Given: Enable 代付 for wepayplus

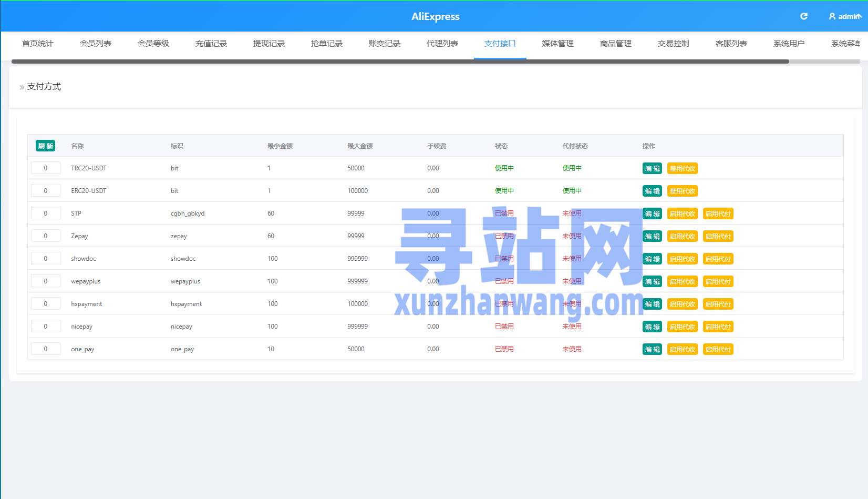Looking at the screenshot, I should (x=718, y=281).
